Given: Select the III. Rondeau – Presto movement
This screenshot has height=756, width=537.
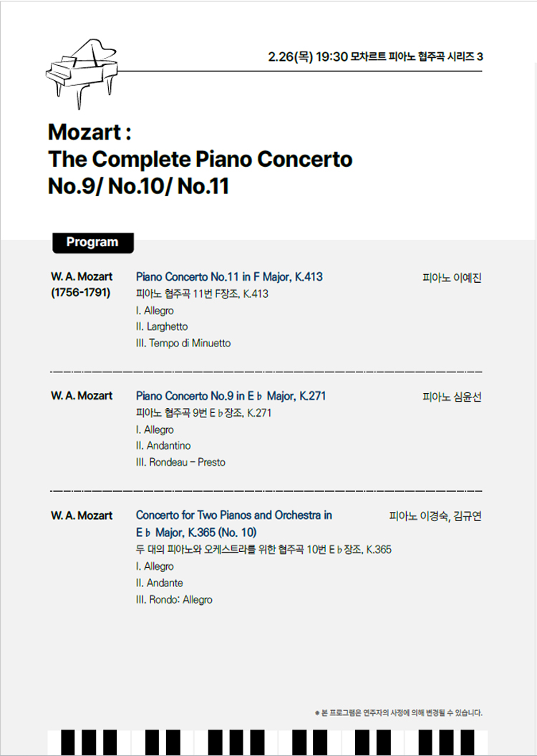Looking at the screenshot, I should (x=180, y=462).
